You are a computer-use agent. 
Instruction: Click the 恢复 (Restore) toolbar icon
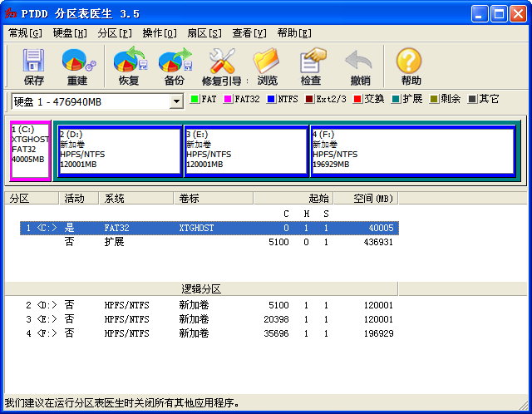click(x=129, y=67)
